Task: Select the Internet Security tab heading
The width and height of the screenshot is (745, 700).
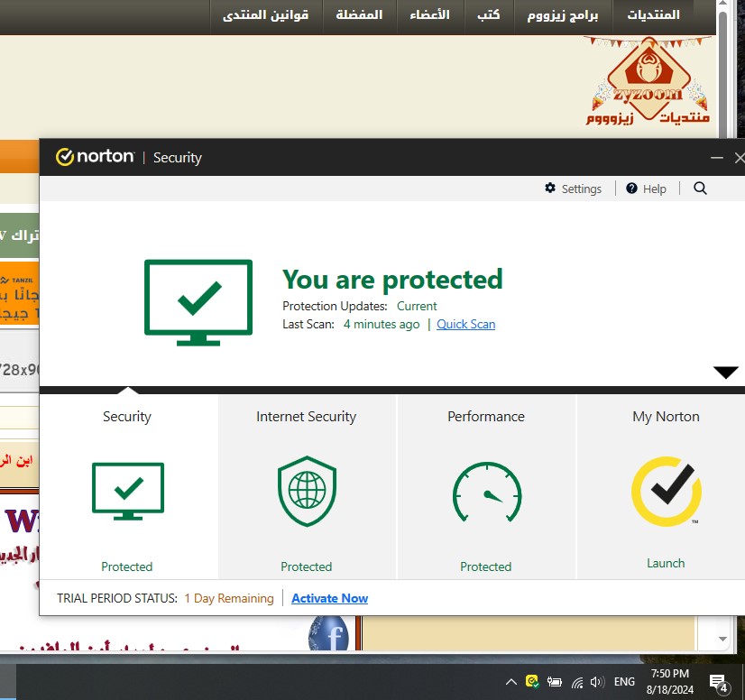Action: pos(306,416)
